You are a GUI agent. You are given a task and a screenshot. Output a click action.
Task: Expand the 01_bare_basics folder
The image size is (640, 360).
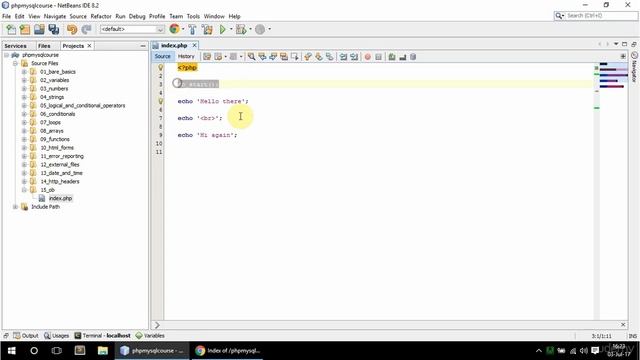click(24, 72)
